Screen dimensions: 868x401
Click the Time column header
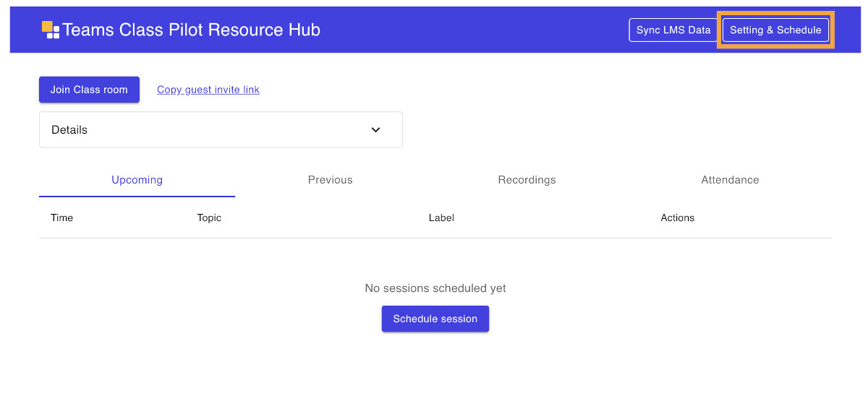62,217
